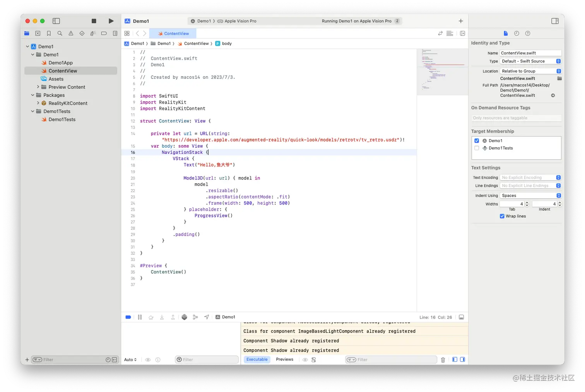The height and width of the screenshot is (392, 585).
Task: Expand the Preview Content folder
Action: (38, 87)
